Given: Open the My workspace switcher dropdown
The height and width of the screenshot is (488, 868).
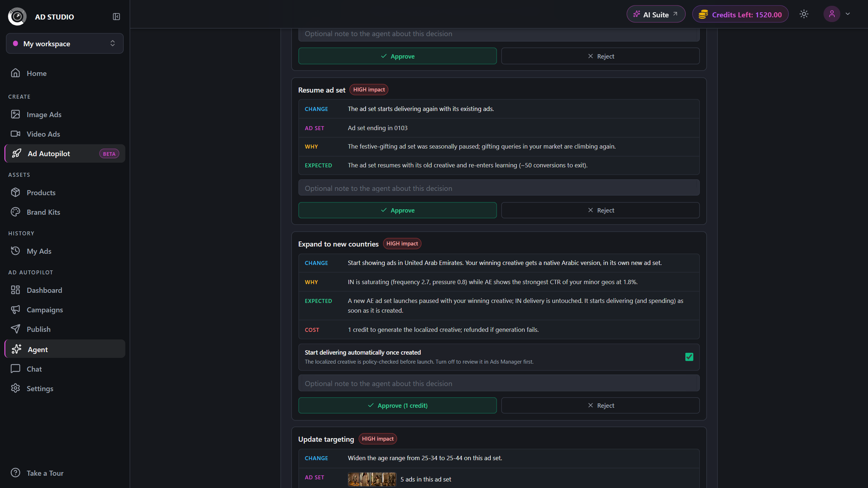Looking at the screenshot, I should click(65, 43).
